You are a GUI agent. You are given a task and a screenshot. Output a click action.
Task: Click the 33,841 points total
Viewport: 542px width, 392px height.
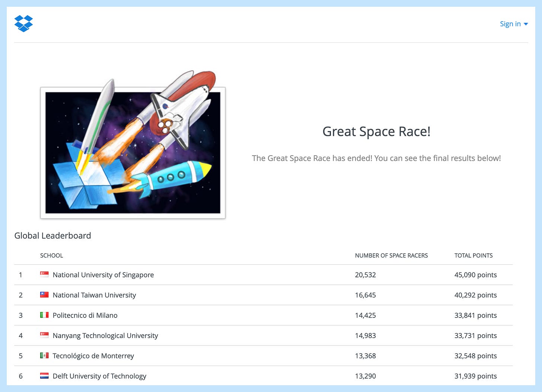(x=475, y=315)
